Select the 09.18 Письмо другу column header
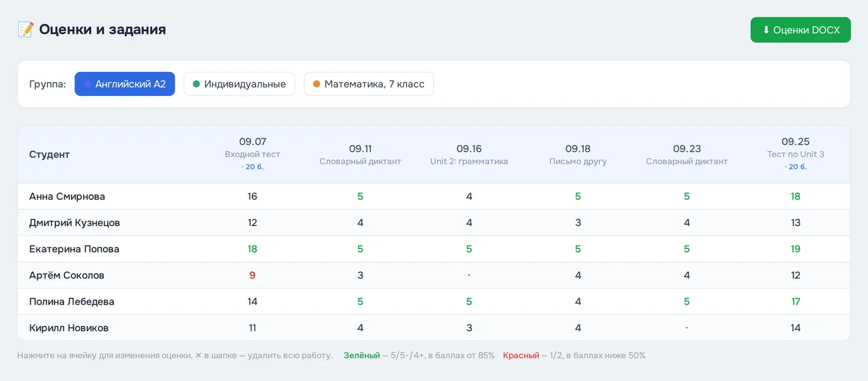The width and height of the screenshot is (868, 381). coord(578,154)
